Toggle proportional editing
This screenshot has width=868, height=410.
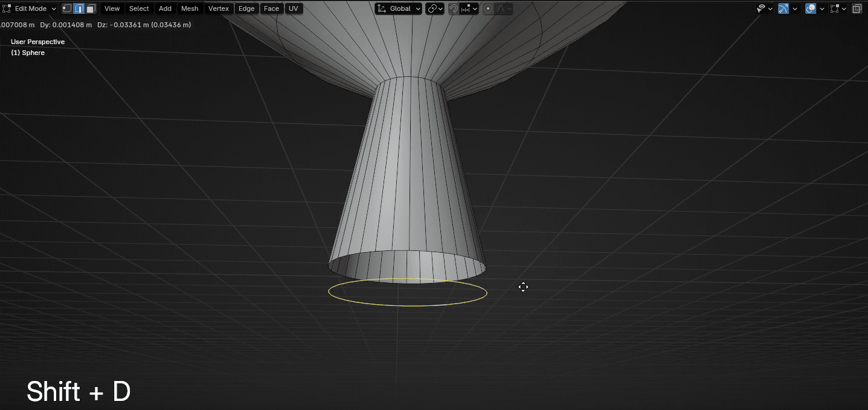pyautogui.click(x=488, y=8)
